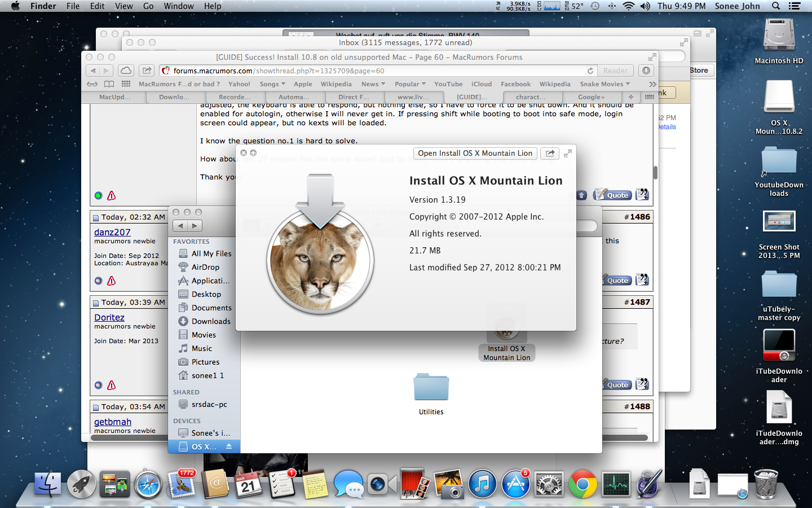Screen dimensions: 812x508
Task: Open iTunes music note icon in Dock
Action: [x=482, y=484]
